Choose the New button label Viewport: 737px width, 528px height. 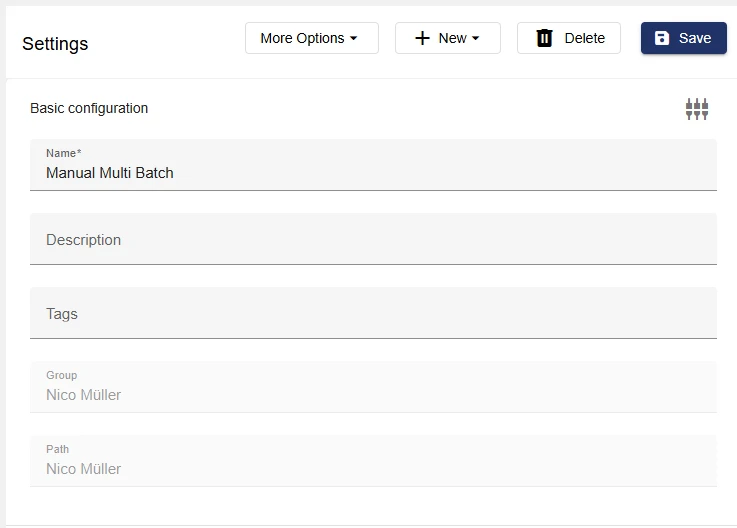click(x=452, y=38)
